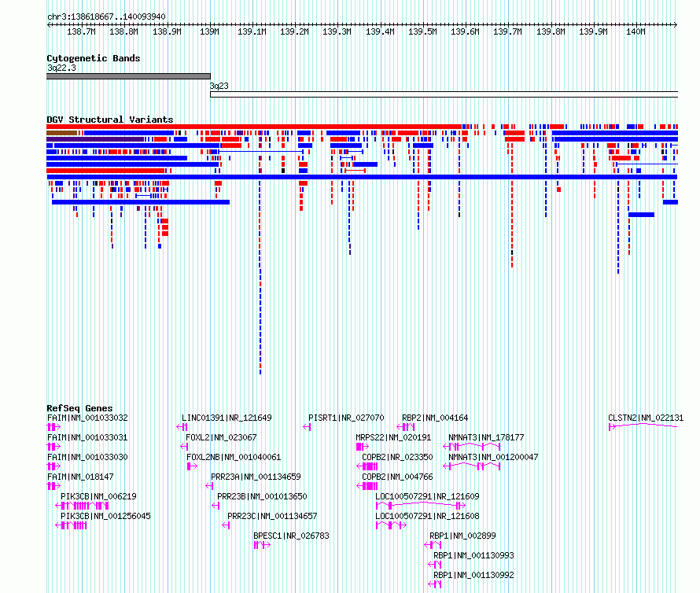Open LOC100507291|NR_121609 gene label
This screenshot has width=700, height=593.
click(427, 496)
